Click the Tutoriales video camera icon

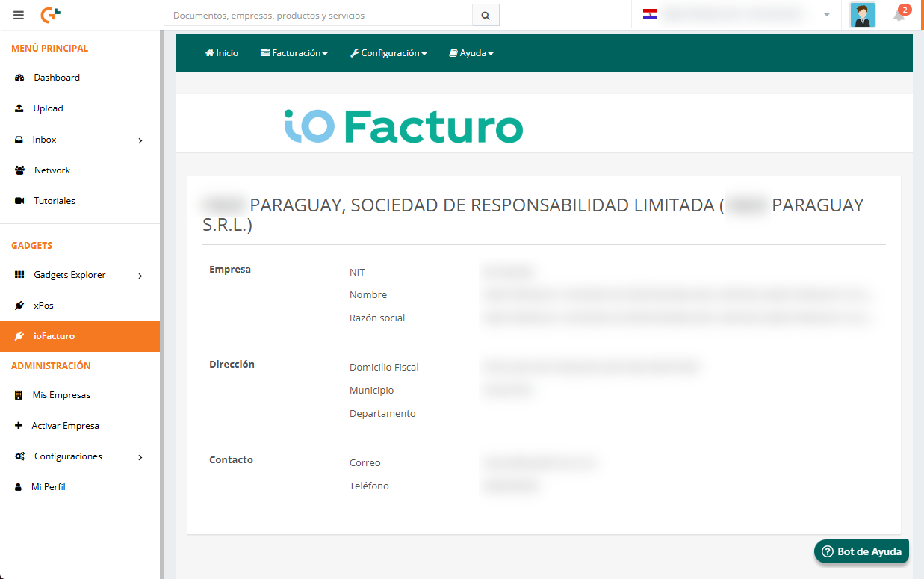point(19,201)
